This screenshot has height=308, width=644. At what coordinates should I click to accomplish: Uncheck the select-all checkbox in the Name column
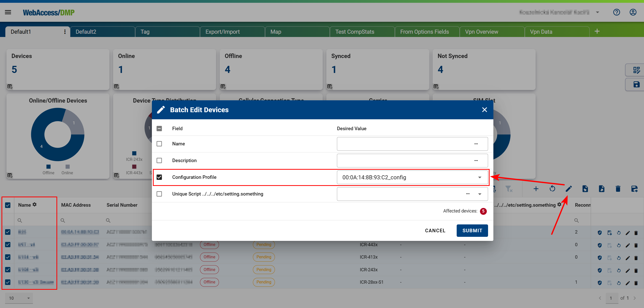click(8, 205)
